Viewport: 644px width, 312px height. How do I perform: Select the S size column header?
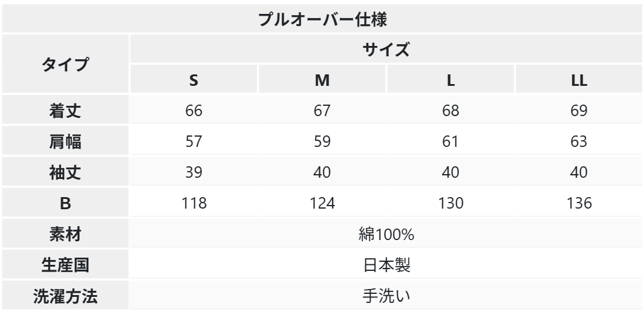pyautogui.click(x=194, y=80)
